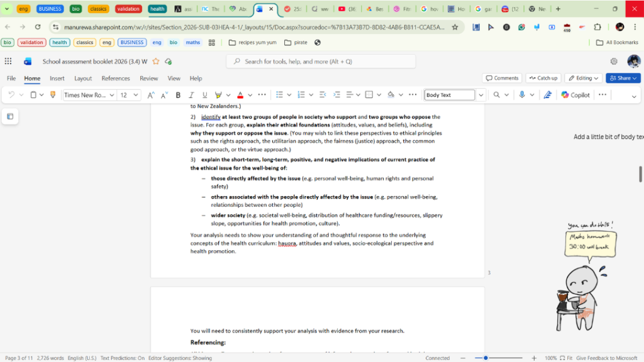644x362 pixels.
Task: Open more font options ellipsis
Action: coord(262,95)
